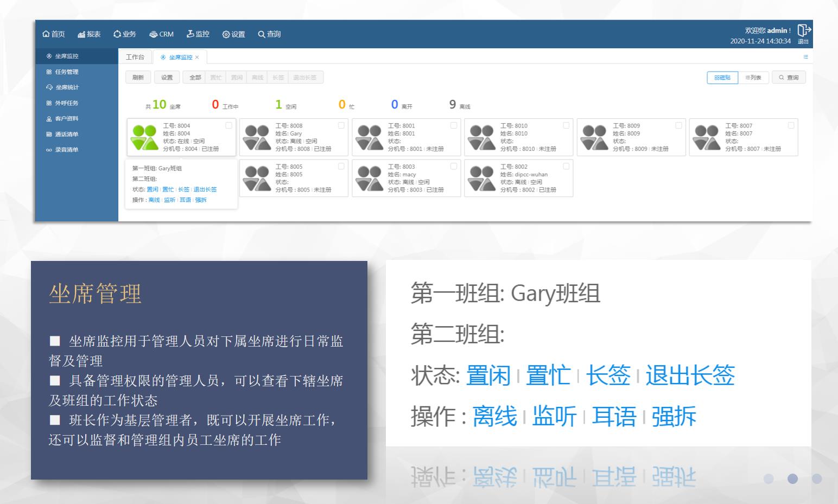Viewport: 838px width, 504px height.
Task: Click 置闲 link in small 8004 popup
Action: tap(153, 189)
